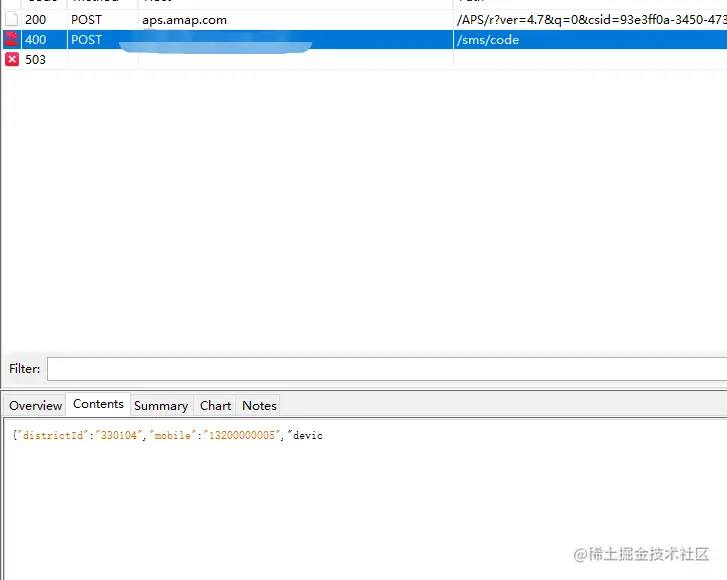Select the red document icon of the 400 row

pyautogui.click(x=12, y=39)
